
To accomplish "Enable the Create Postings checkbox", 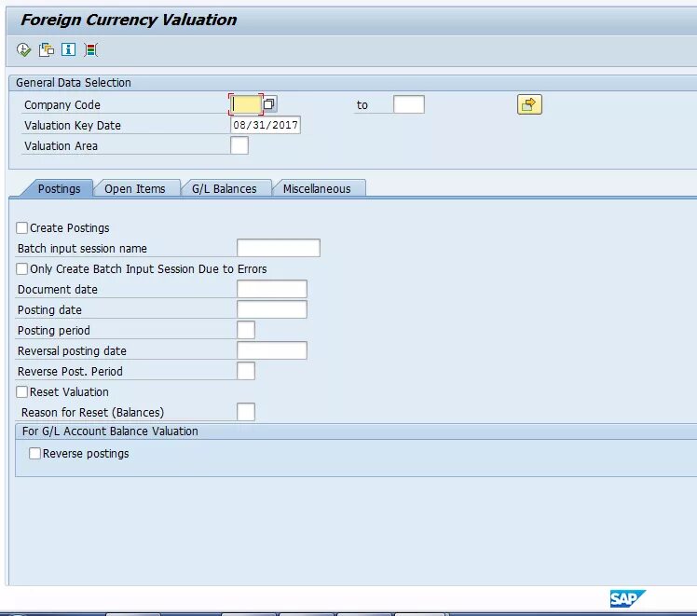I will (x=21, y=228).
